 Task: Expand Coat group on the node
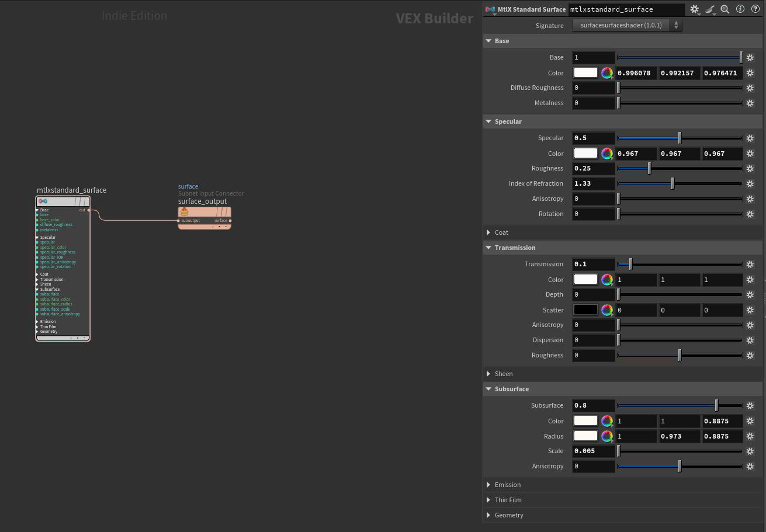point(37,274)
